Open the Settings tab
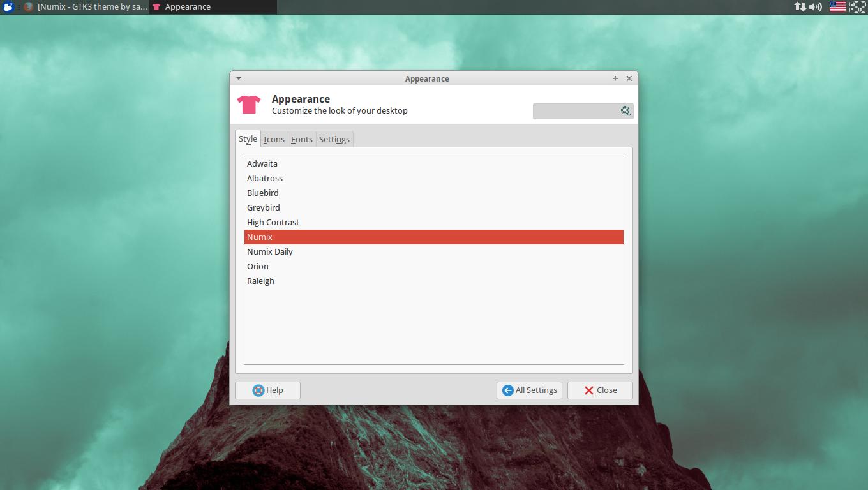Screen dimensions: 868x490 (x=334, y=139)
